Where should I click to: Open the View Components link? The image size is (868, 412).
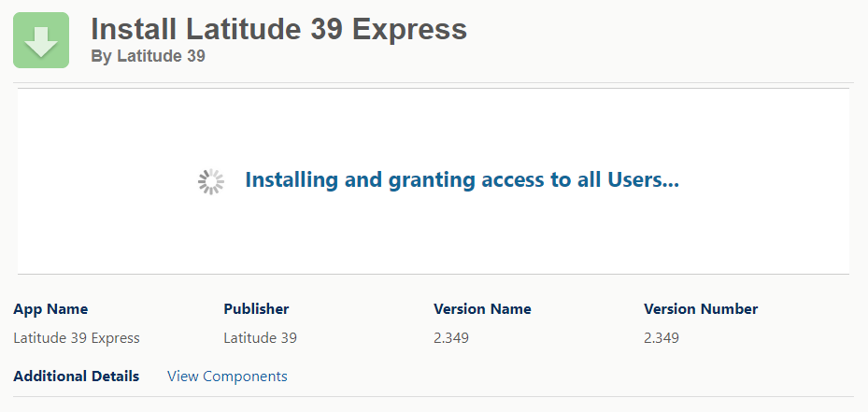point(227,376)
